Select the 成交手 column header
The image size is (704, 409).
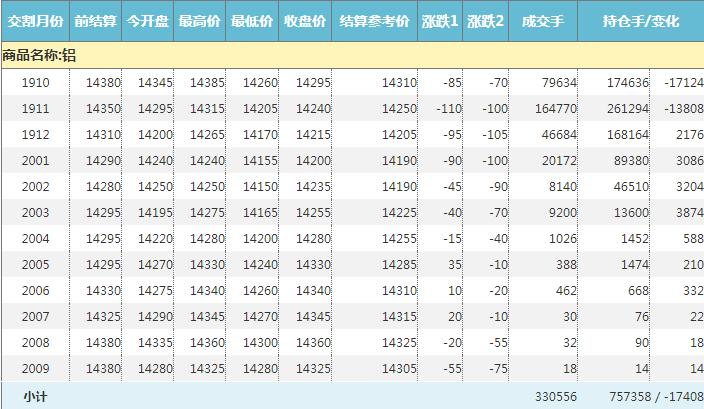[543, 21]
